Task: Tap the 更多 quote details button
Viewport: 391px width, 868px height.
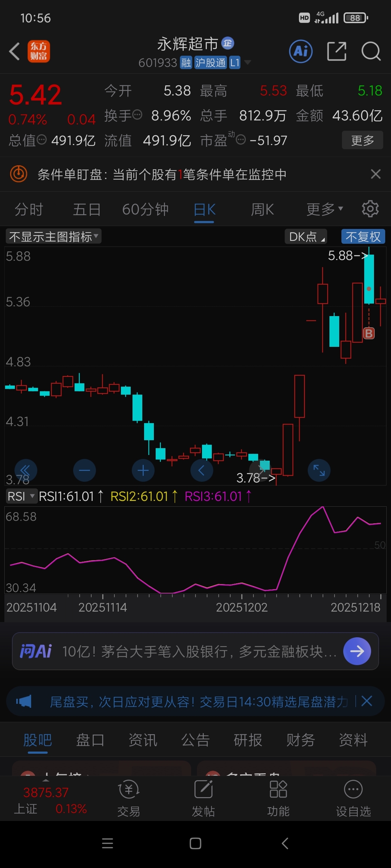Action: point(362,140)
